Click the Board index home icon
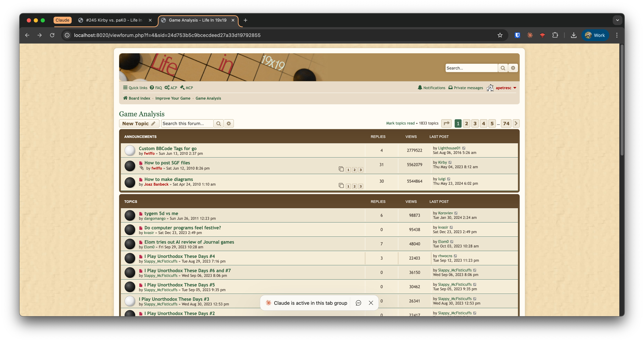This screenshot has height=342, width=644. [125, 98]
